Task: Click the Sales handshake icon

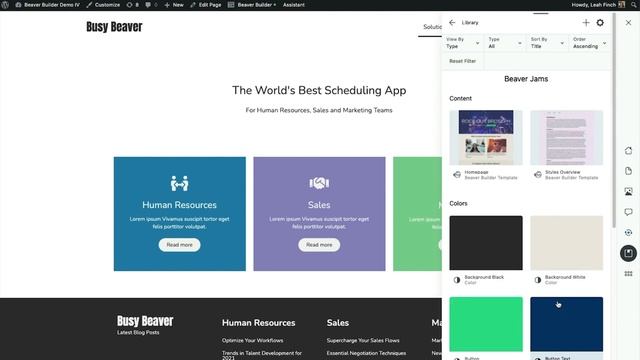Action: 319,183
